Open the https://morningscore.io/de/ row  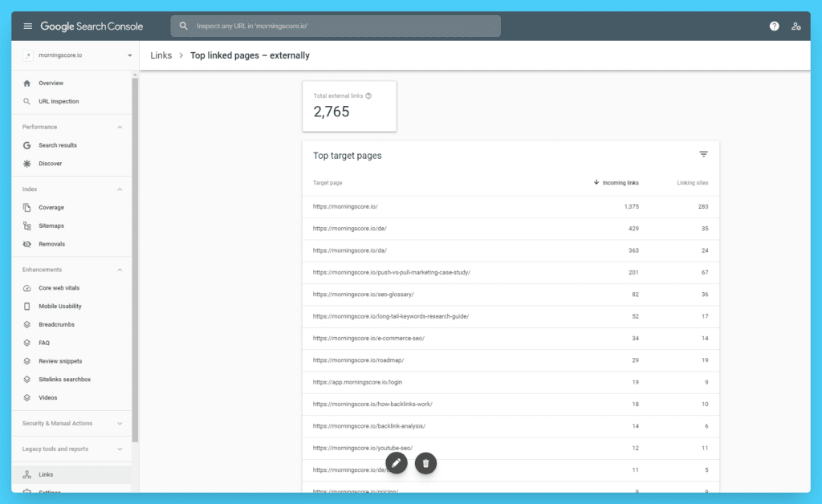coord(511,229)
